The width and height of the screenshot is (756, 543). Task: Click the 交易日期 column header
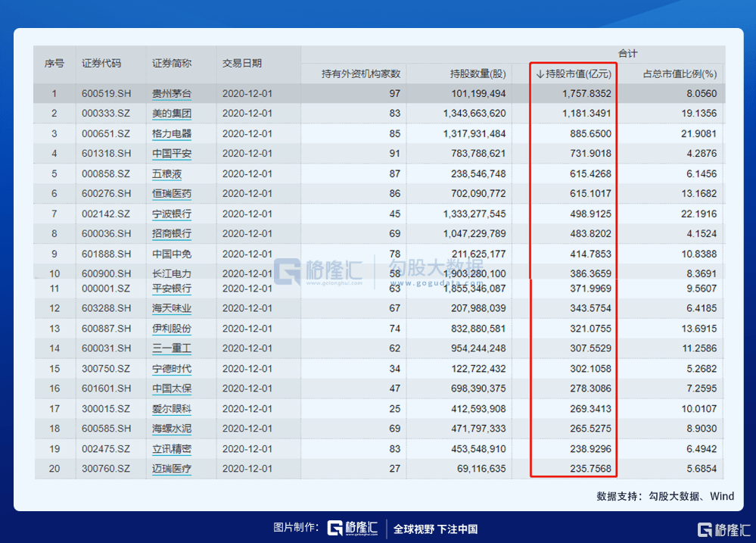[242, 63]
